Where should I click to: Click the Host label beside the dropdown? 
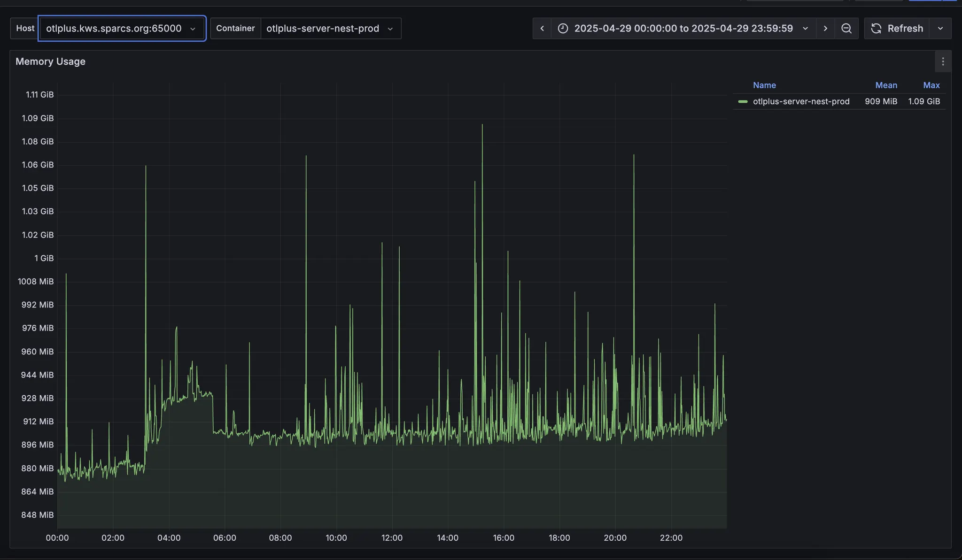(x=25, y=28)
